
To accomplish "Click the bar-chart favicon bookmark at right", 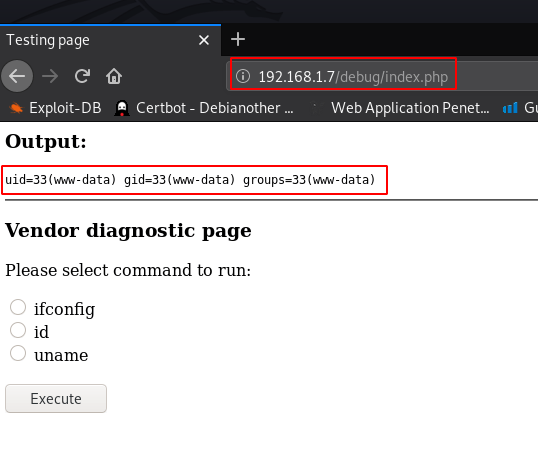I will coord(510,108).
